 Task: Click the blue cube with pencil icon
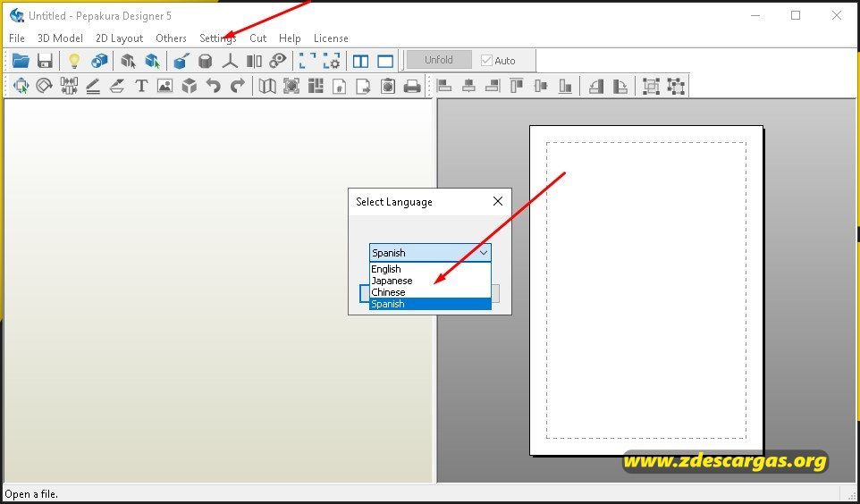pyautogui.click(x=181, y=61)
